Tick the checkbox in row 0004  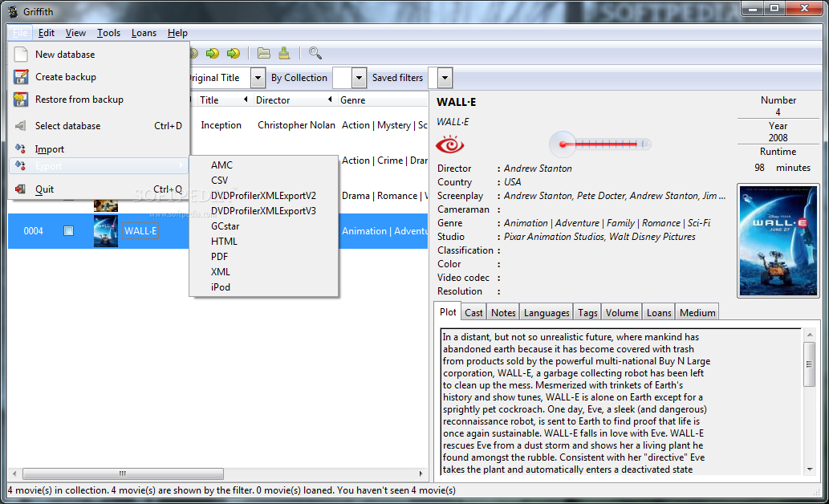click(69, 230)
